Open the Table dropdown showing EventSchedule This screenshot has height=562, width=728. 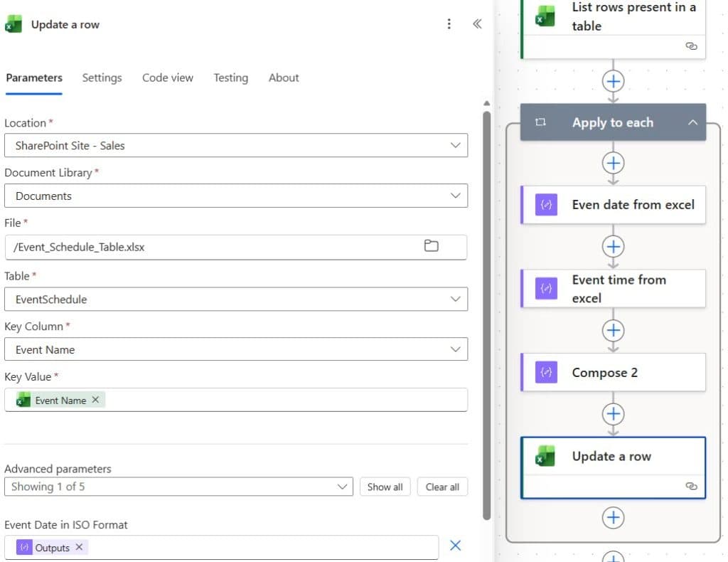pos(236,299)
